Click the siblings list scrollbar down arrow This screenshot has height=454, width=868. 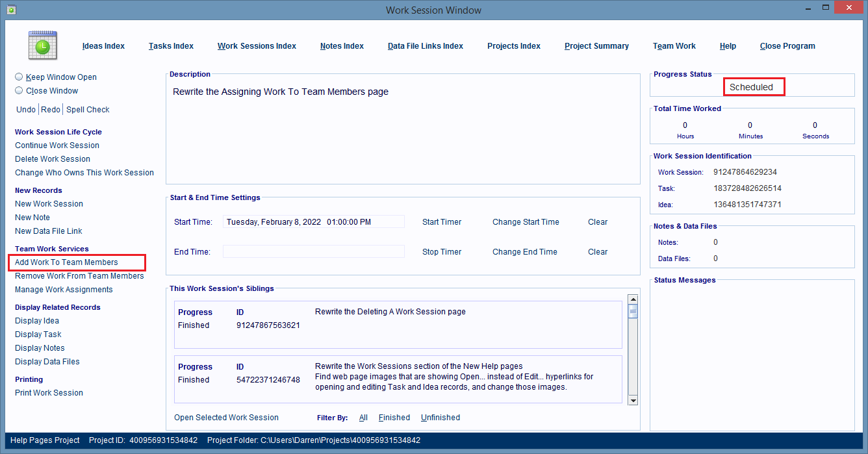point(632,400)
